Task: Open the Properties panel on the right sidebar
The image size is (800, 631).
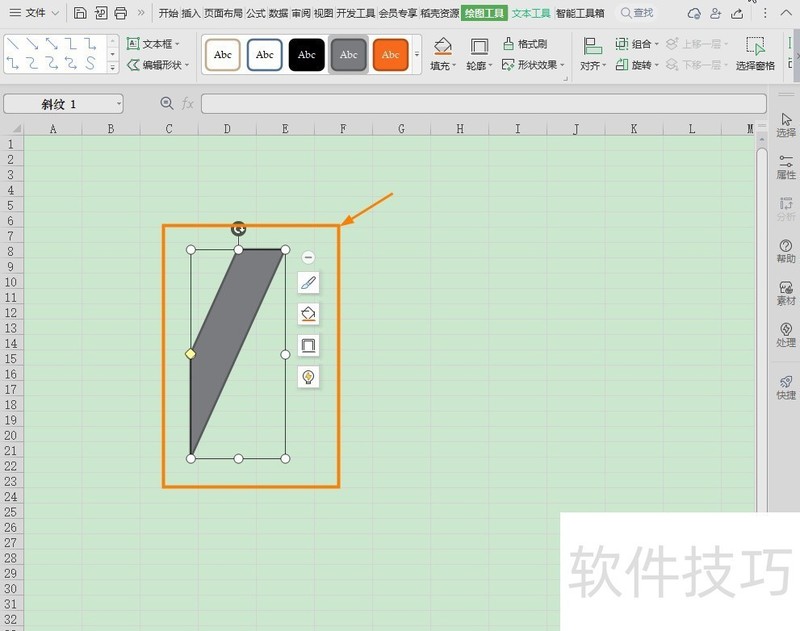Action: pos(785,168)
